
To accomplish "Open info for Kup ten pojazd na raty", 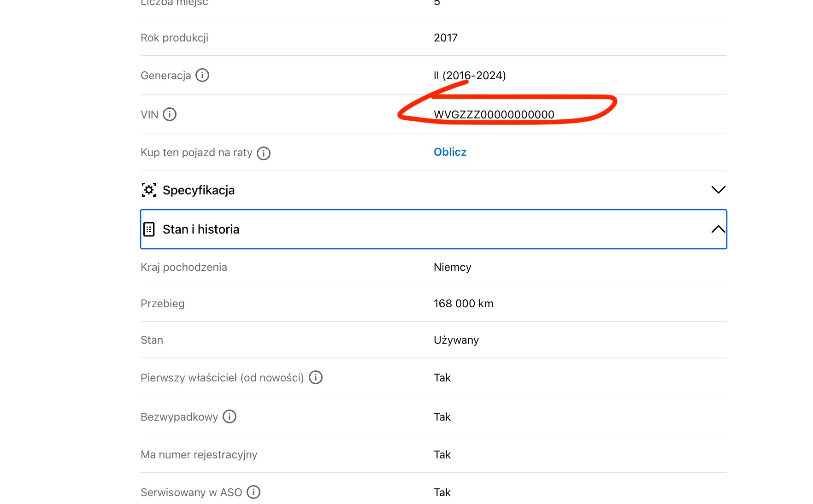I will coord(263,153).
